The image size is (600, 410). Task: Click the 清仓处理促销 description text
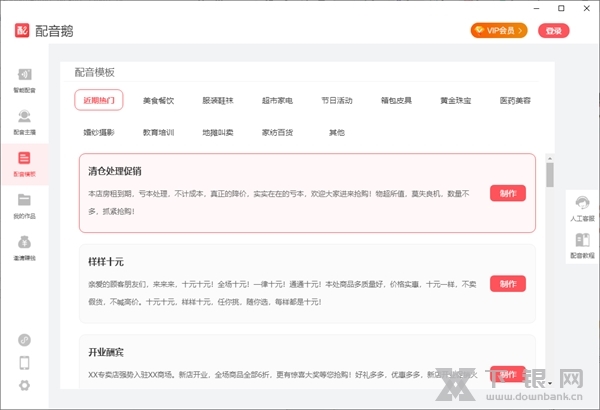(279, 203)
